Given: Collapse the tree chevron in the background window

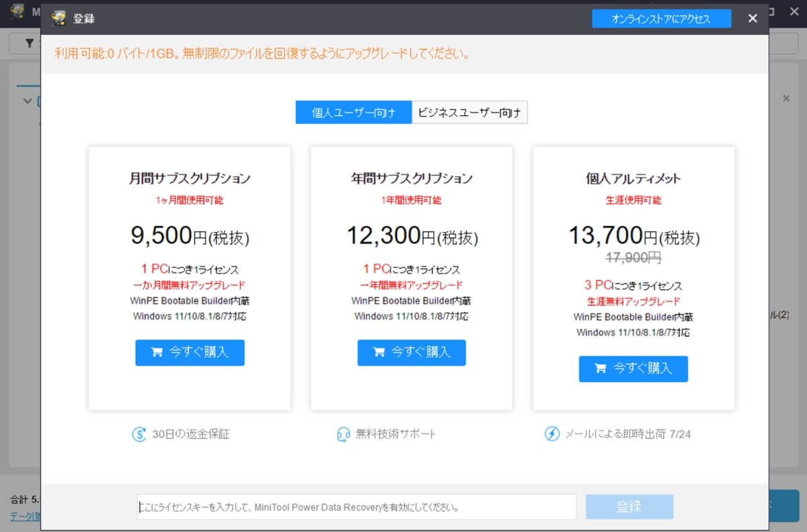Looking at the screenshot, I should [28, 101].
